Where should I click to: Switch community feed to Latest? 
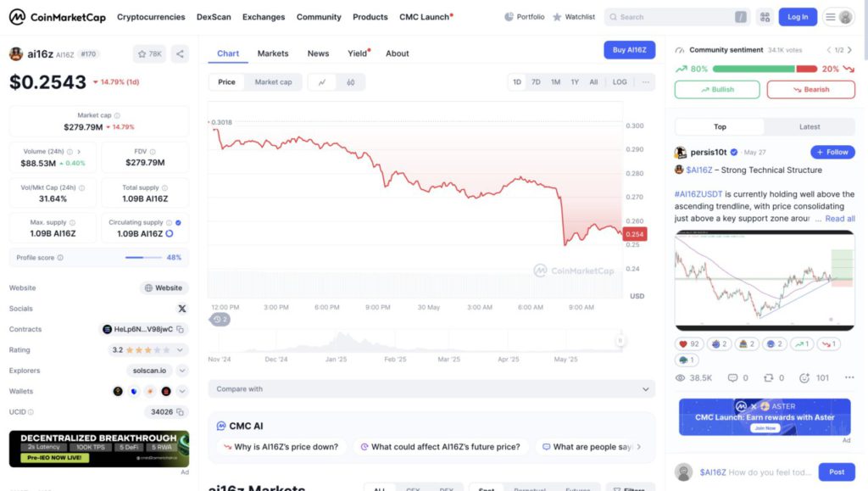pyautogui.click(x=810, y=127)
